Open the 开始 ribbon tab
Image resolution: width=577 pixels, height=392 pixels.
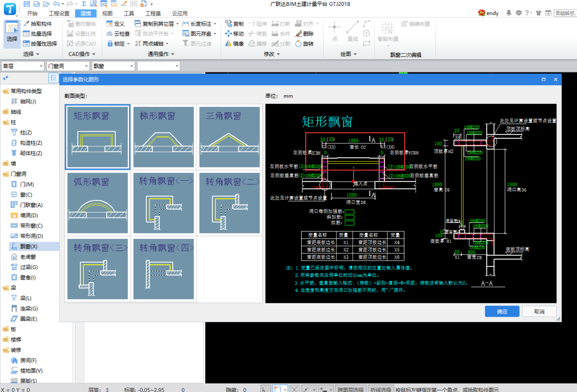pos(32,13)
